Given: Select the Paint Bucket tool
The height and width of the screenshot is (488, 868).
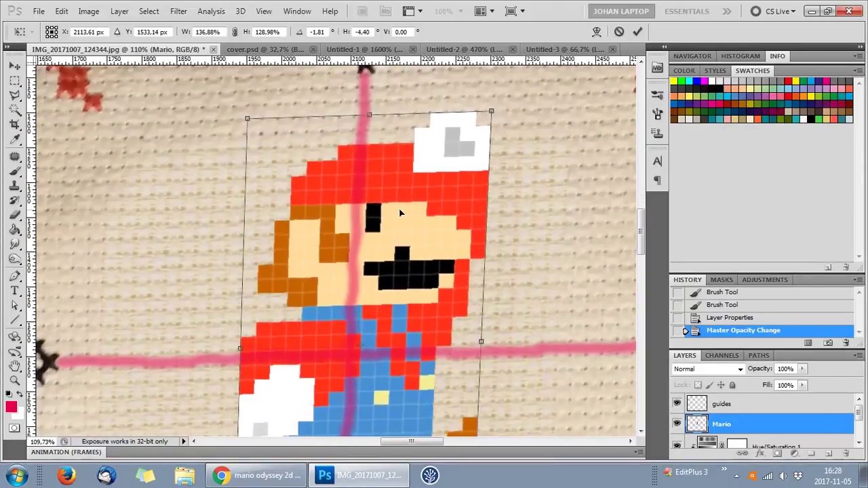Looking at the screenshot, I should click(15, 230).
